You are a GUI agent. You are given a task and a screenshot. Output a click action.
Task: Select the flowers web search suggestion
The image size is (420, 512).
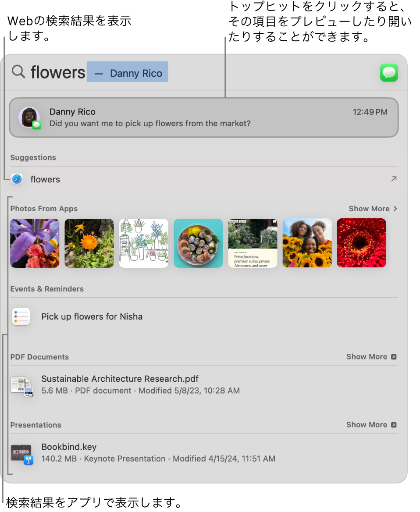click(204, 179)
